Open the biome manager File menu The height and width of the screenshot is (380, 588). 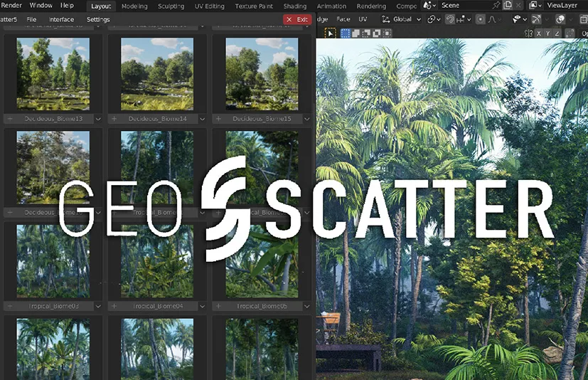[x=31, y=19]
